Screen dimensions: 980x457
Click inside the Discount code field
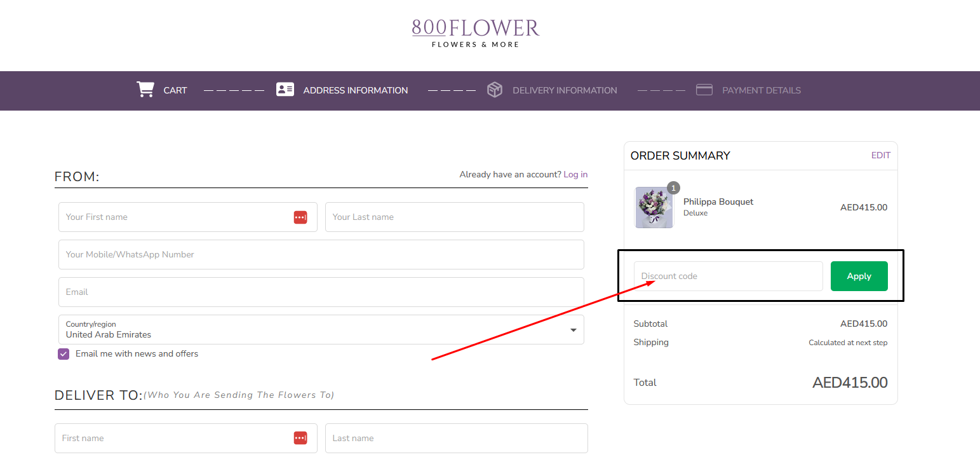pos(728,276)
